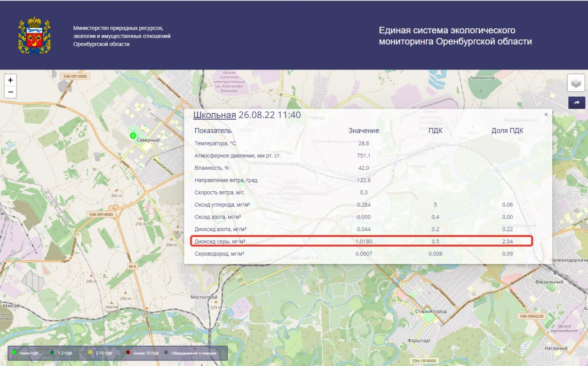Click hydrogen sulfide value 0.0007
588x366 pixels.
pyautogui.click(x=364, y=254)
